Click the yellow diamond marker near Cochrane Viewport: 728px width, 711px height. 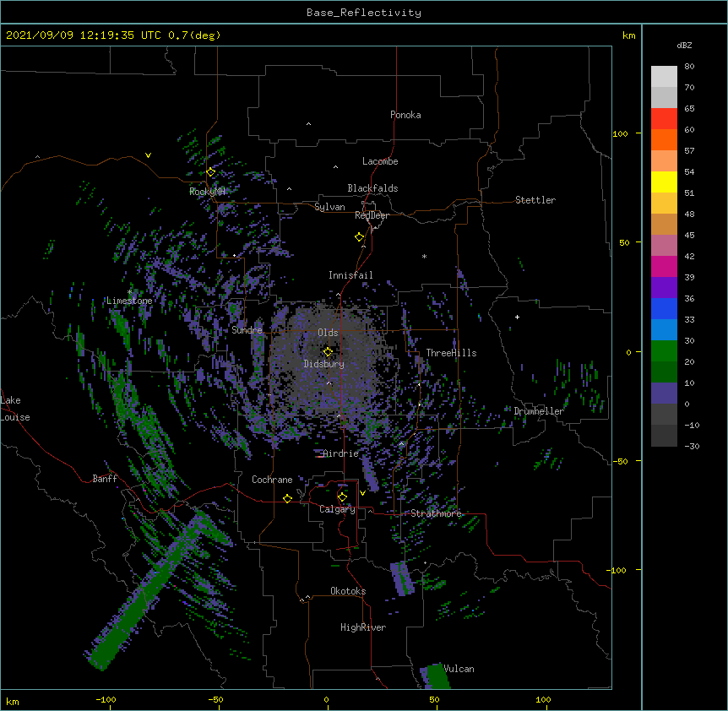[x=287, y=498]
